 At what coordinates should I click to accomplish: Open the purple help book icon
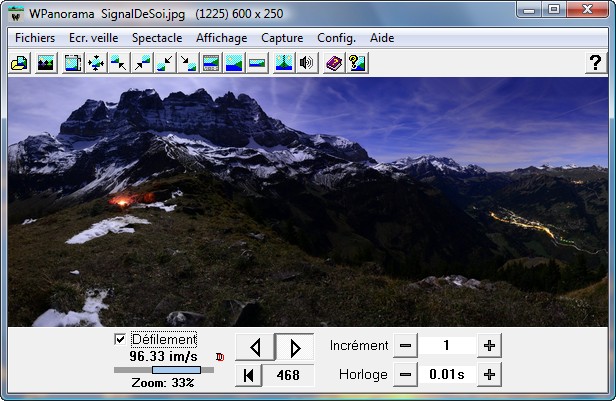point(334,63)
